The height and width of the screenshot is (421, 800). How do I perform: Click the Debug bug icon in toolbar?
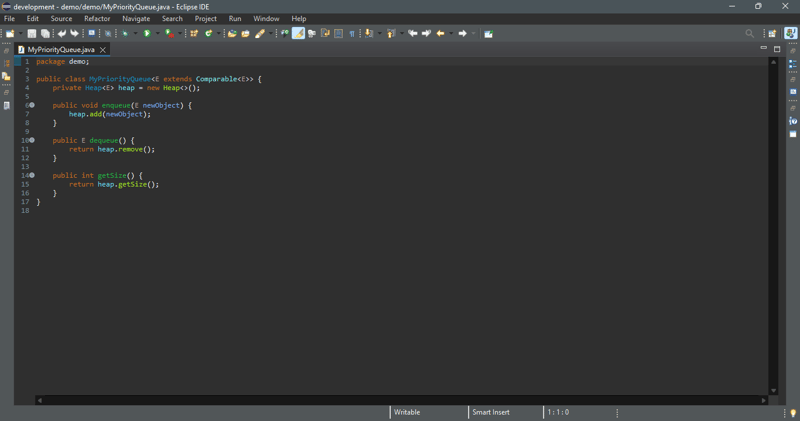point(125,34)
